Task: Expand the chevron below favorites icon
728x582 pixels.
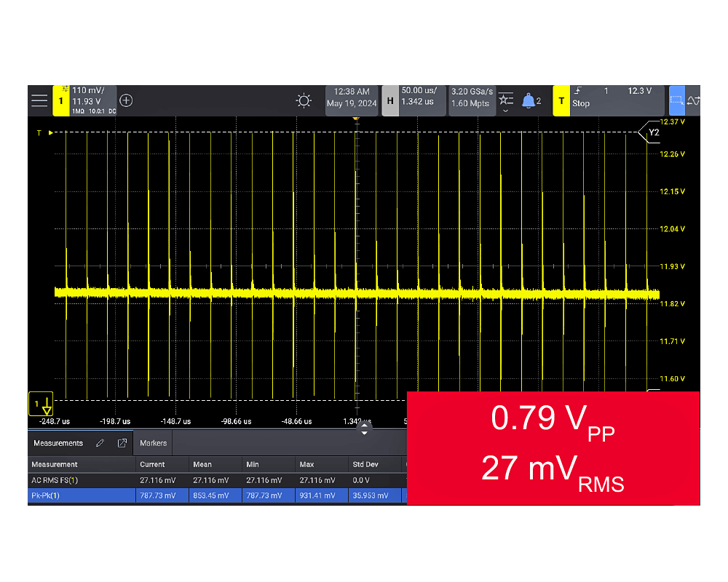Action: [506, 111]
